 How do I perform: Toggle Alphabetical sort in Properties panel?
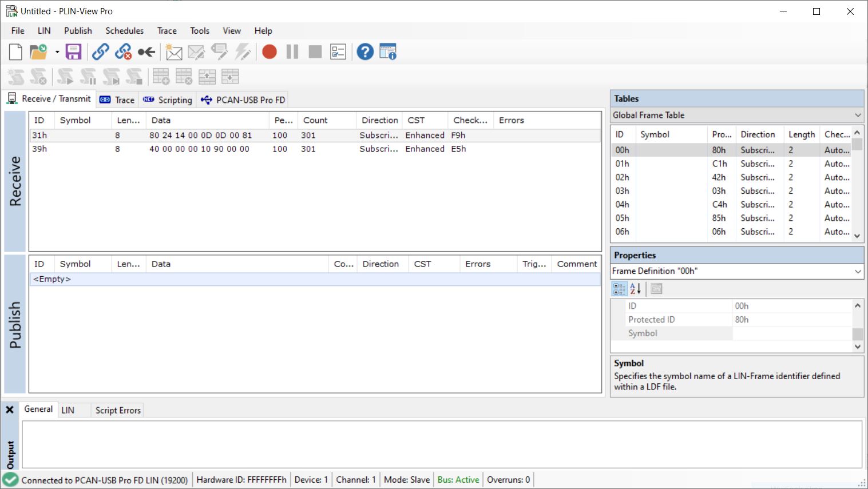point(635,289)
